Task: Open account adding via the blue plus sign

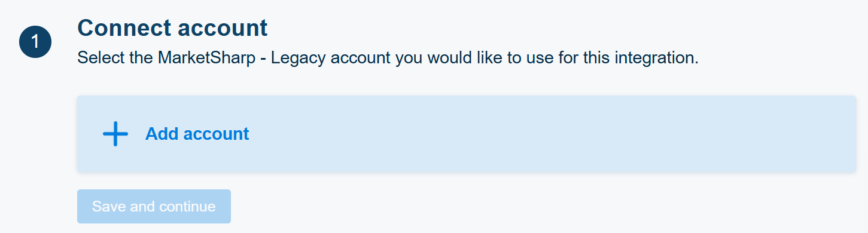Action: pyautogui.click(x=115, y=134)
